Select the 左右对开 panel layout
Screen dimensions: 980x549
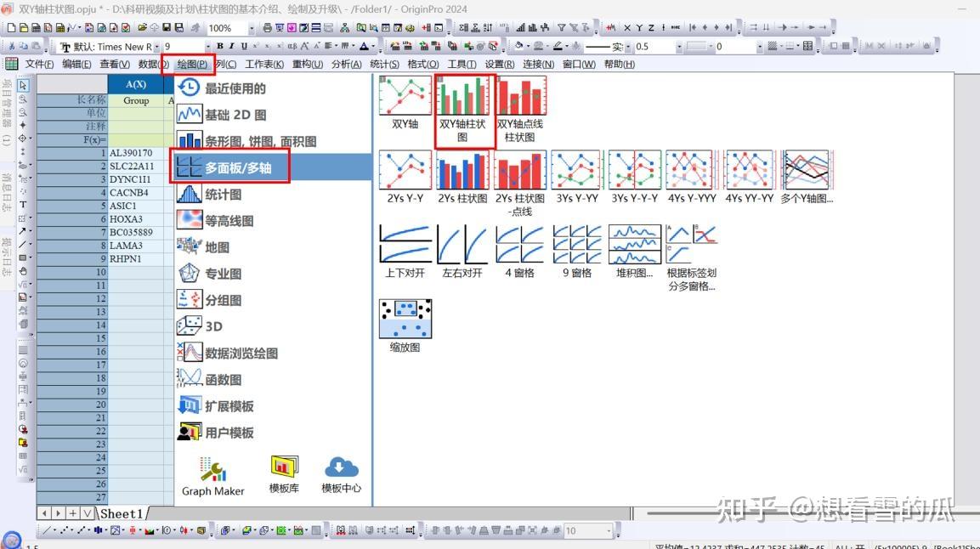click(x=462, y=244)
